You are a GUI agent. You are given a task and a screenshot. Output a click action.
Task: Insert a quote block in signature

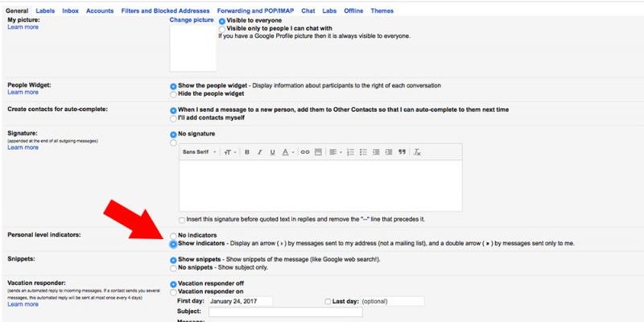(x=402, y=152)
